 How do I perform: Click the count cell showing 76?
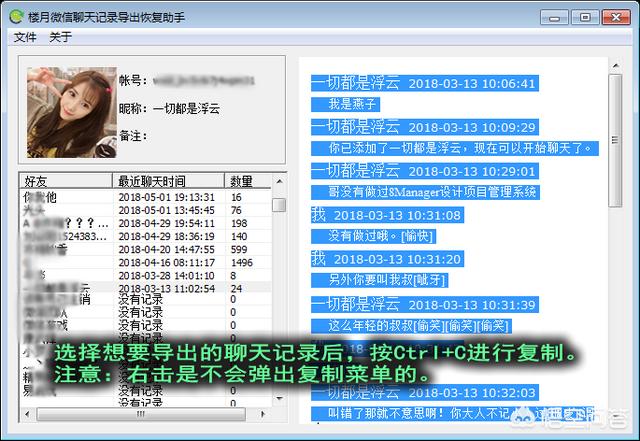pyautogui.click(x=236, y=210)
